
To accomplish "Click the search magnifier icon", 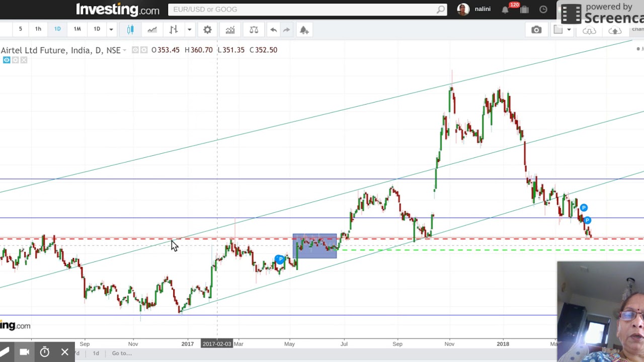I will 441,9.
